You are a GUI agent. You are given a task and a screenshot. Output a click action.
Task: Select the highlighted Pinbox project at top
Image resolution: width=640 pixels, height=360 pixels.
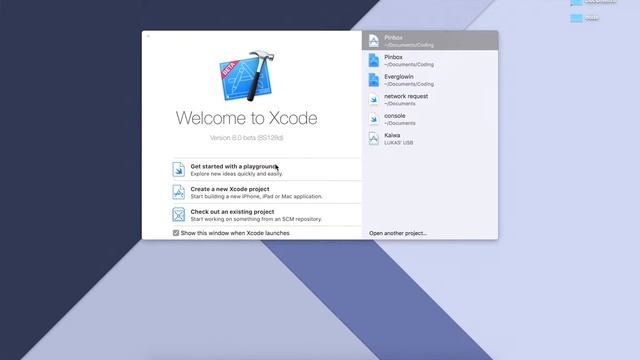(430, 41)
